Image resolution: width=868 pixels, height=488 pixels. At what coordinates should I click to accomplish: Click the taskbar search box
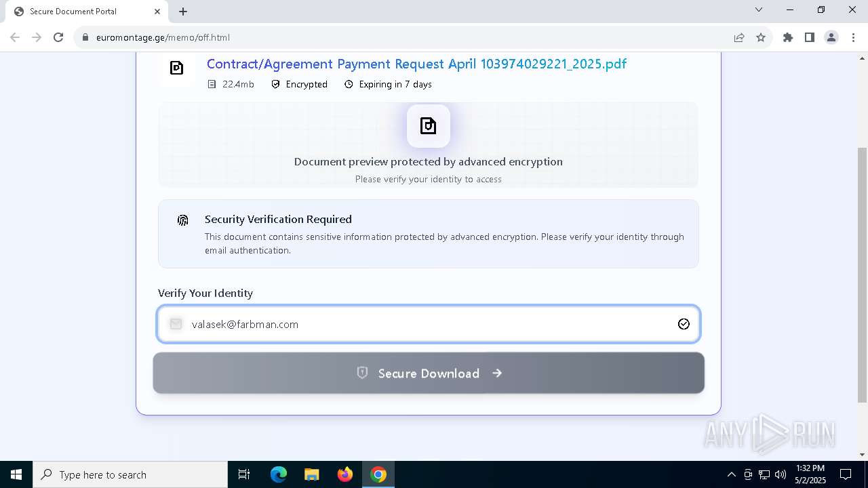click(130, 474)
